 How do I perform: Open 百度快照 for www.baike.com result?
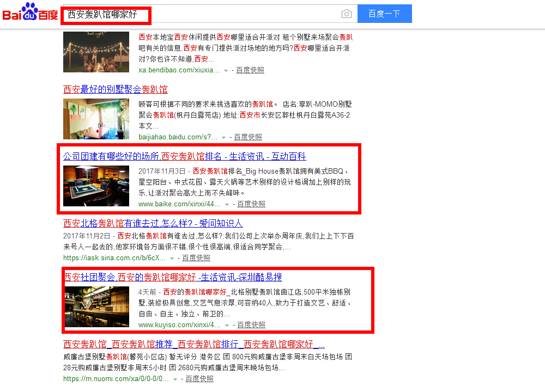(251, 204)
